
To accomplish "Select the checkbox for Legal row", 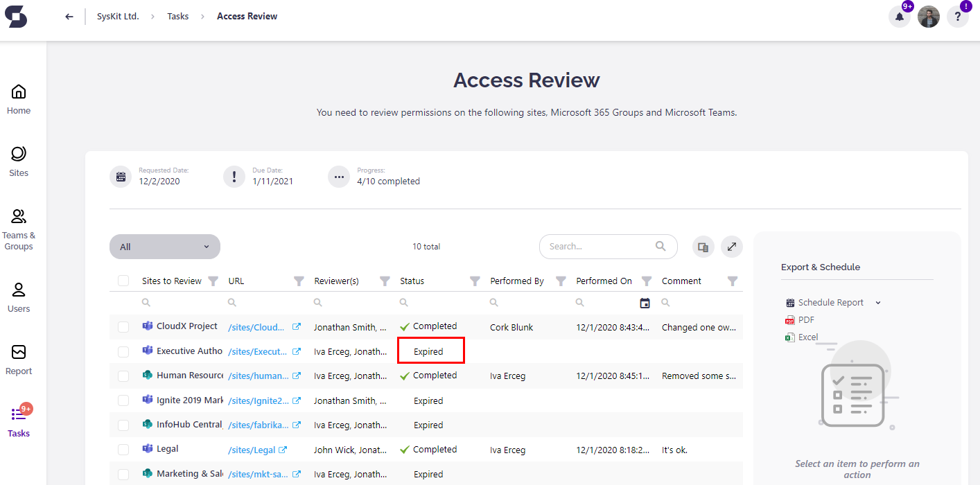I will click(123, 449).
